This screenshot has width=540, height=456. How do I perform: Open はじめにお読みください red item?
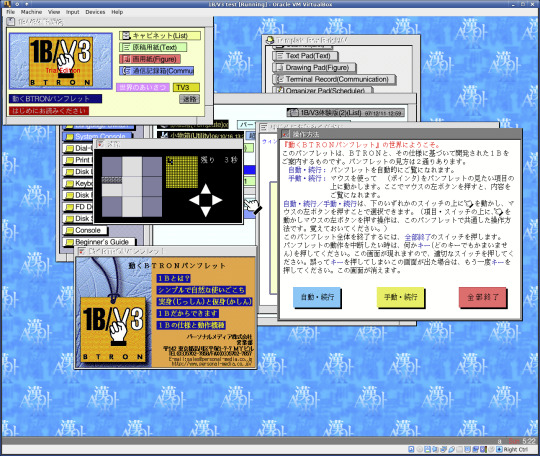[x=49, y=111]
